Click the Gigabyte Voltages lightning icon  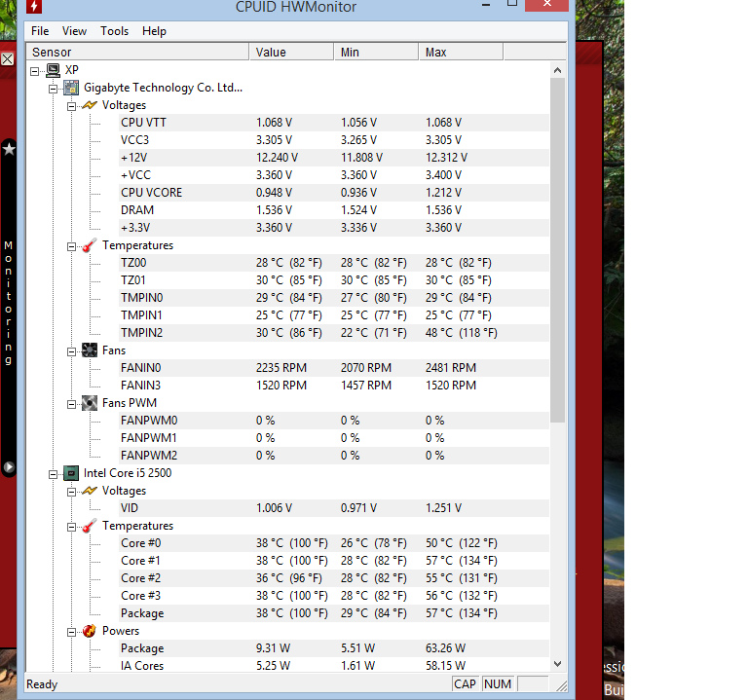click(x=90, y=105)
